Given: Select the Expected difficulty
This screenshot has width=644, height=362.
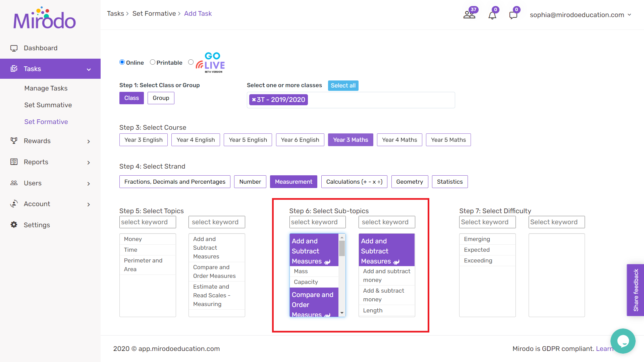Looking at the screenshot, I should tap(487, 250).
